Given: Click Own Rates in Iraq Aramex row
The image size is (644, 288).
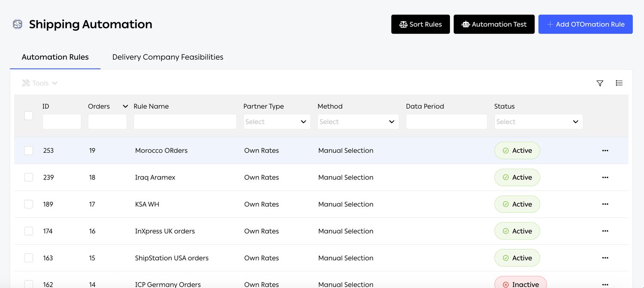Looking at the screenshot, I should (x=261, y=177).
